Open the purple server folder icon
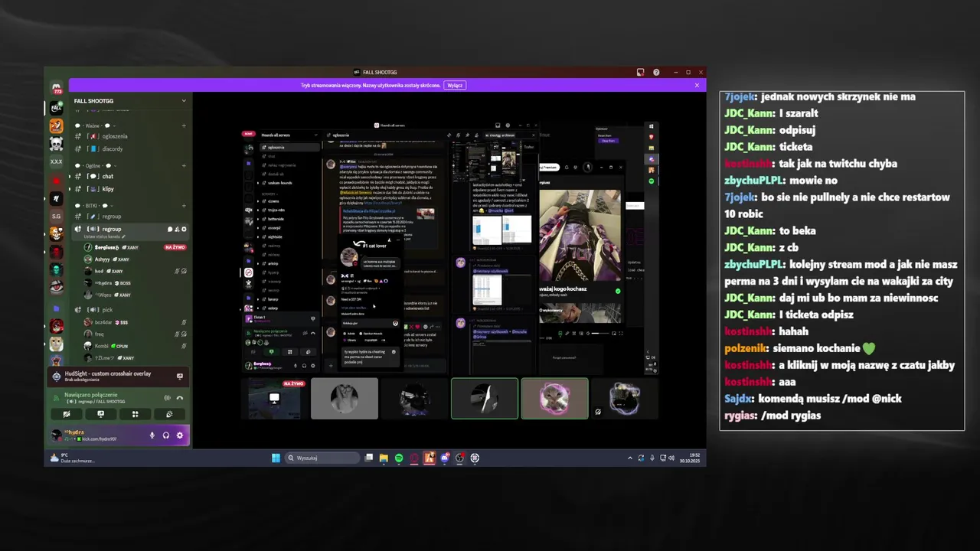The width and height of the screenshot is (980, 551). pos(56,308)
